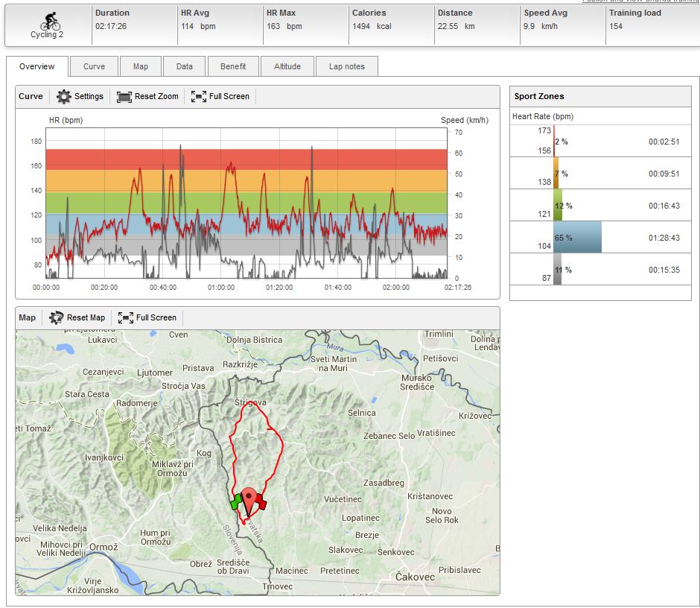Click the green start flag on map

coord(237,501)
